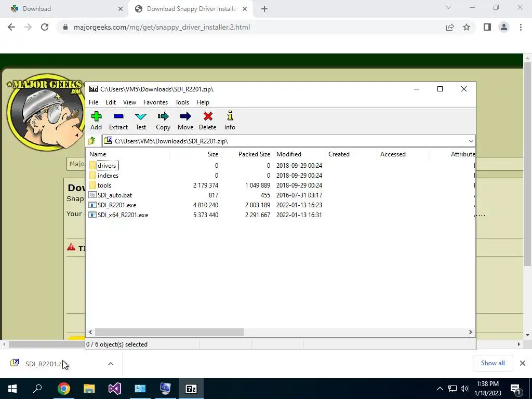532x399 pixels.
Task: Open Visual Studio from taskbar
Action: point(115,389)
